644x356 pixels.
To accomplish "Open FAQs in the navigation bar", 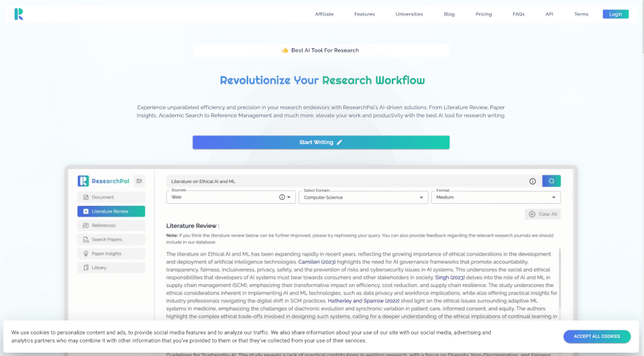I will click(519, 14).
